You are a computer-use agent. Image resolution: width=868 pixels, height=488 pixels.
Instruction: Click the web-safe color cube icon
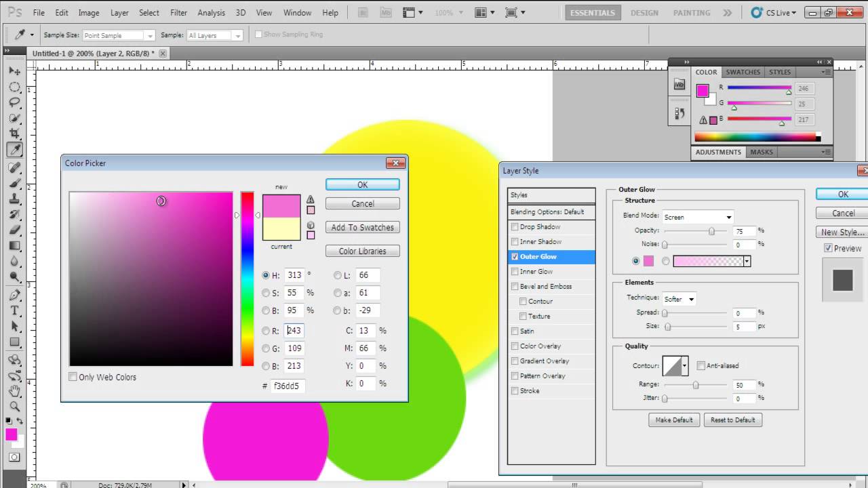(310, 225)
